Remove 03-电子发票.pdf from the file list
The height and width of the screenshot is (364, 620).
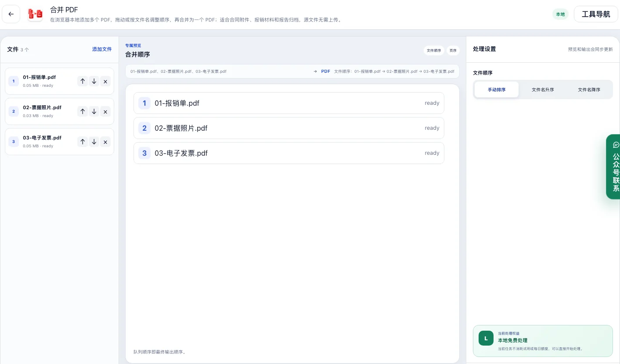pyautogui.click(x=105, y=142)
